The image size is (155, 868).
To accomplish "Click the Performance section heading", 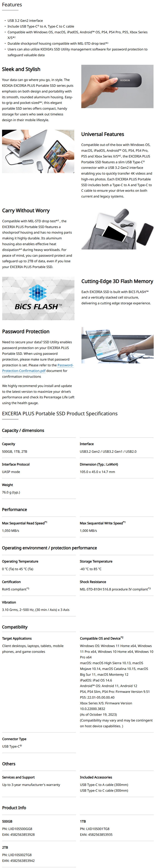I will [15, 509].
